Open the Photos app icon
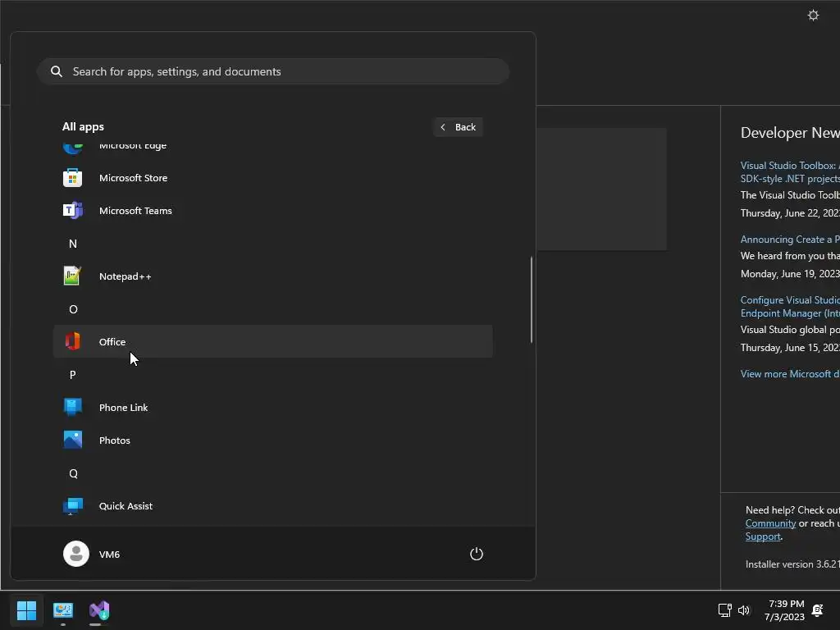 72,440
